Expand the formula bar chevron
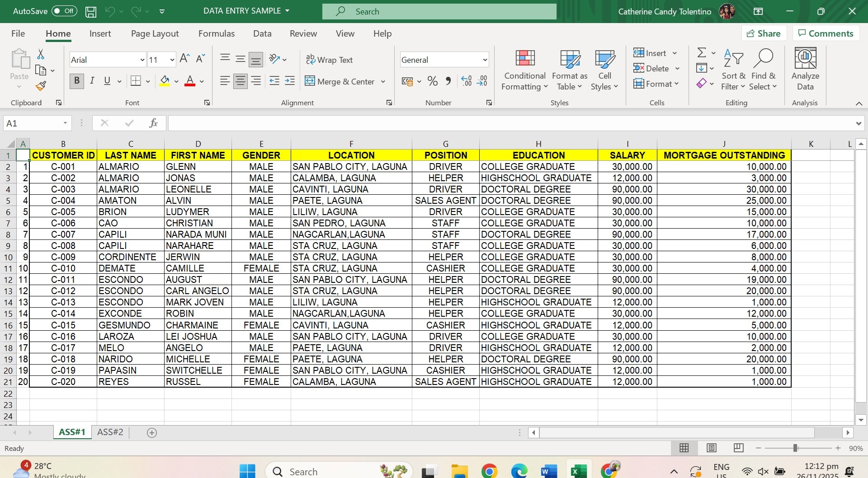This screenshot has height=478, width=868. 858,123
